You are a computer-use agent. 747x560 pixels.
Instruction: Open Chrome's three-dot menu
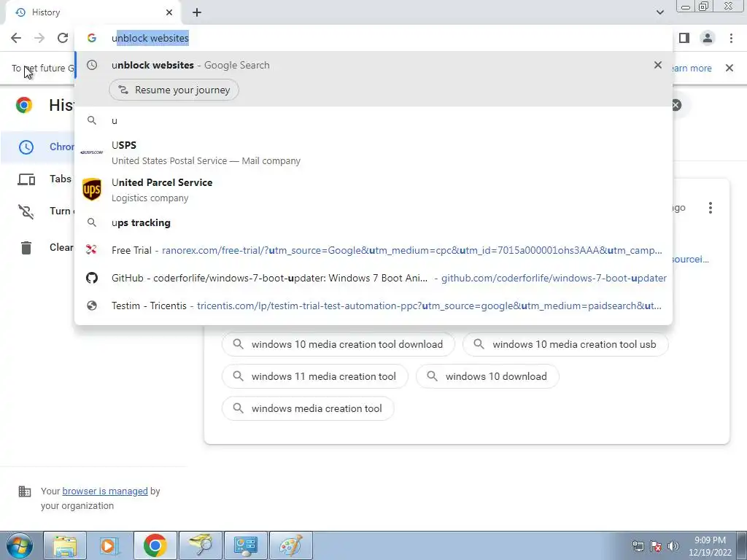pos(731,38)
